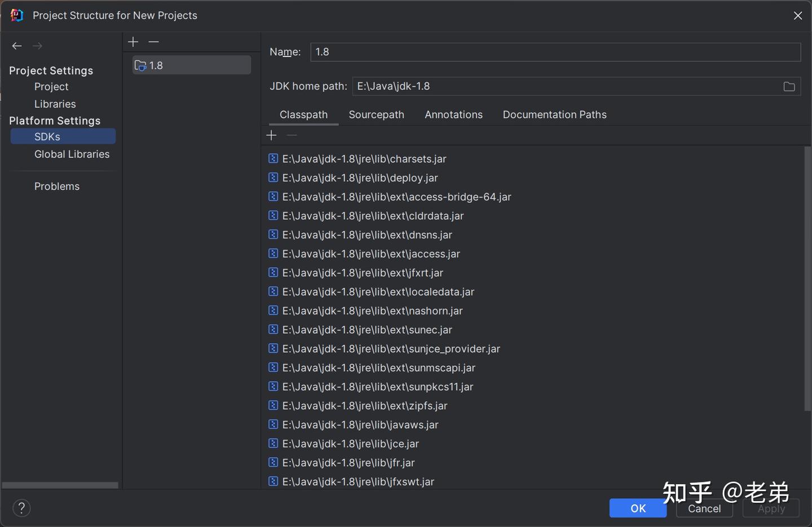The width and height of the screenshot is (812, 527).
Task: Open help via question mark icon
Action: coord(21,508)
